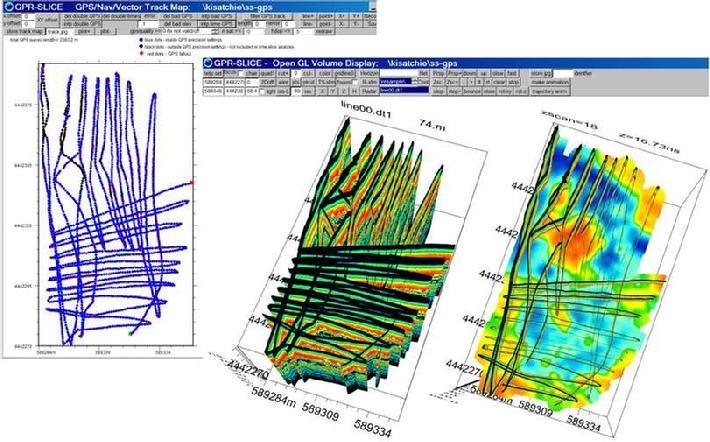The image size is (710, 442).
Task: Click the 'plot-' button in Track Map
Action: click(106, 31)
